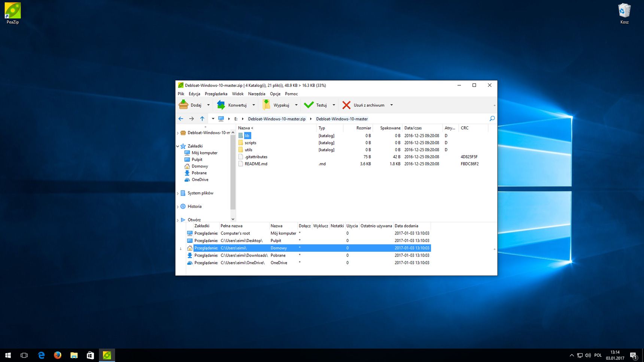Select the README.md file icon
644x362 pixels.
click(241, 164)
